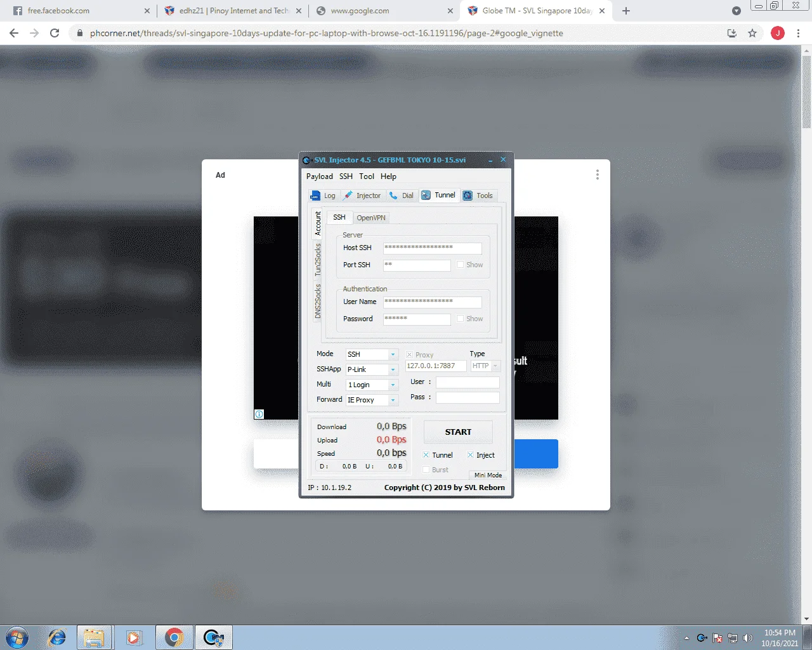Show hidden system tray icons
The height and width of the screenshot is (650, 812).
pos(686,638)
